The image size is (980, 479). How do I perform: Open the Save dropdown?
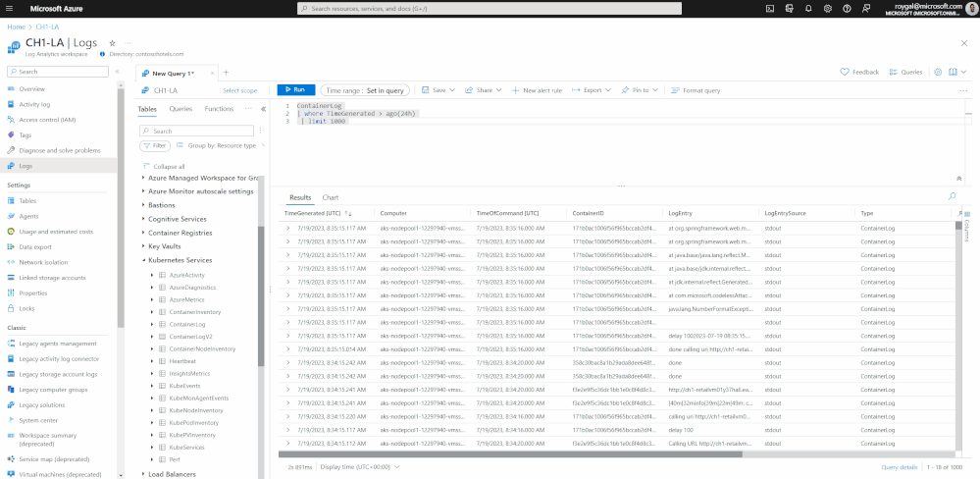coord(439,90)
